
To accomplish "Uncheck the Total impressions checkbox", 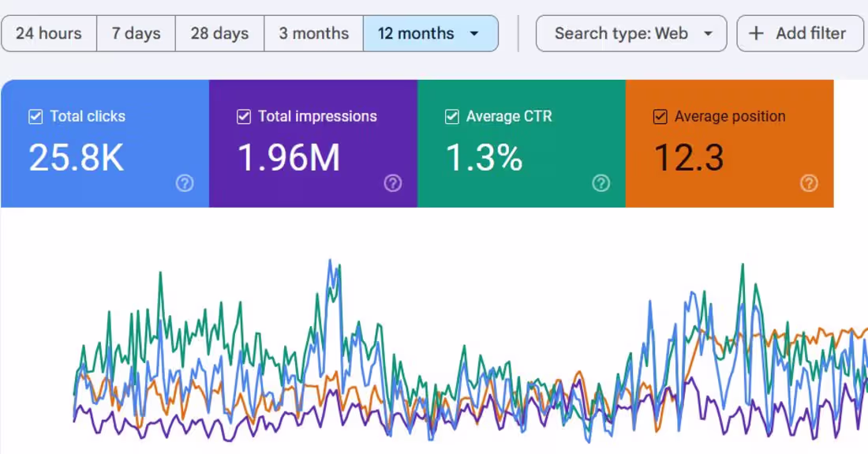I will point(244,117).
